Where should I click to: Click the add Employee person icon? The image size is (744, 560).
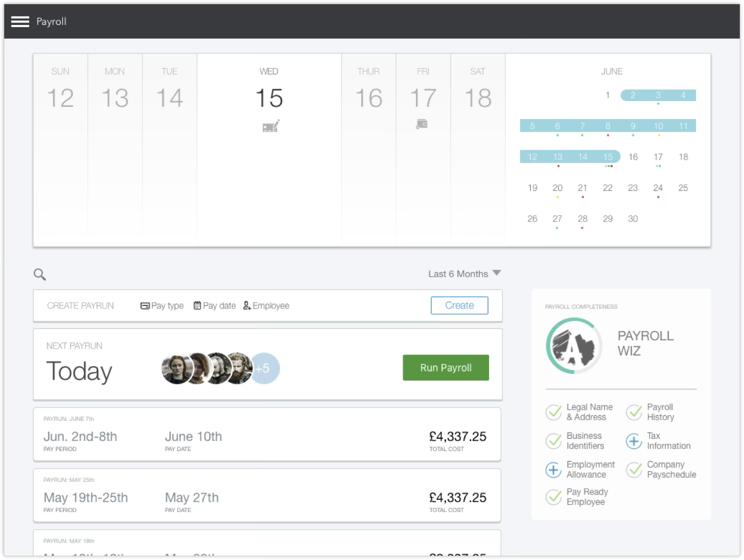247,306
